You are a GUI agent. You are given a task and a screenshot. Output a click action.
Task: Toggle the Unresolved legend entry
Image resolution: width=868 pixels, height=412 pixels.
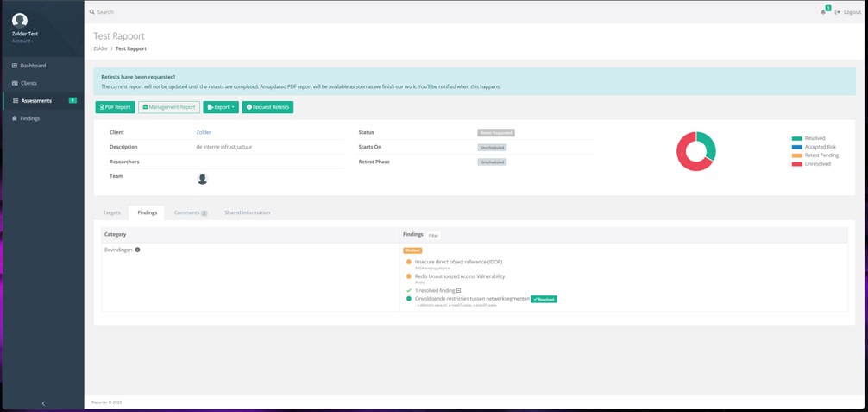point(816,163)
